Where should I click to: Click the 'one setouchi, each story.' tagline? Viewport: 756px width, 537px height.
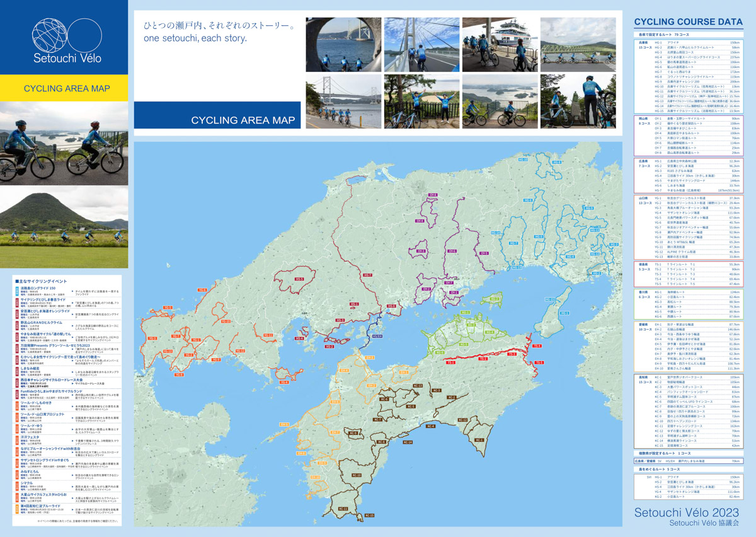[x=195, y=38]
